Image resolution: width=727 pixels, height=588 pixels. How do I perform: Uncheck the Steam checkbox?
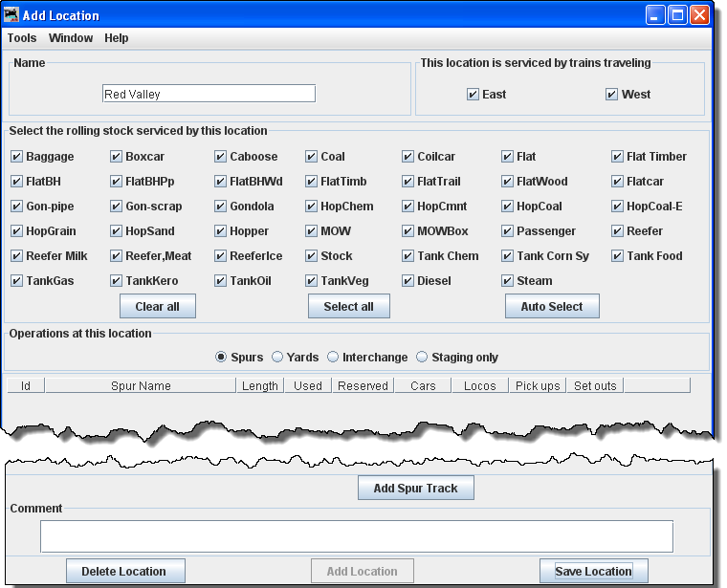click(508, 281)
